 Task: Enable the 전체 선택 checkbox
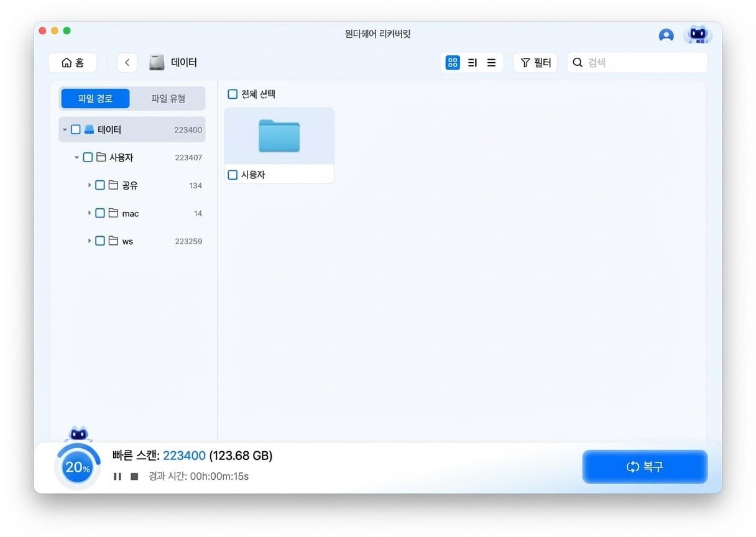[x=233, y=94]
